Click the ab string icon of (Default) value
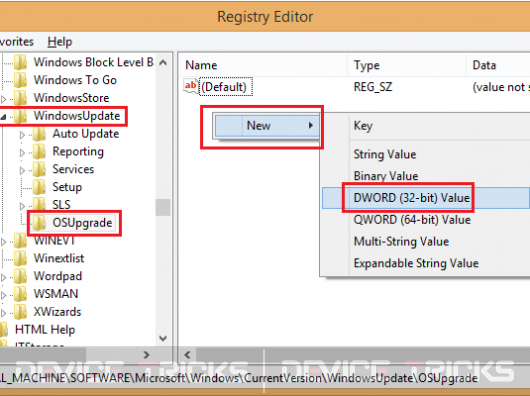The height and width of the screenshot is (396, 530). (x=191, y=87)
